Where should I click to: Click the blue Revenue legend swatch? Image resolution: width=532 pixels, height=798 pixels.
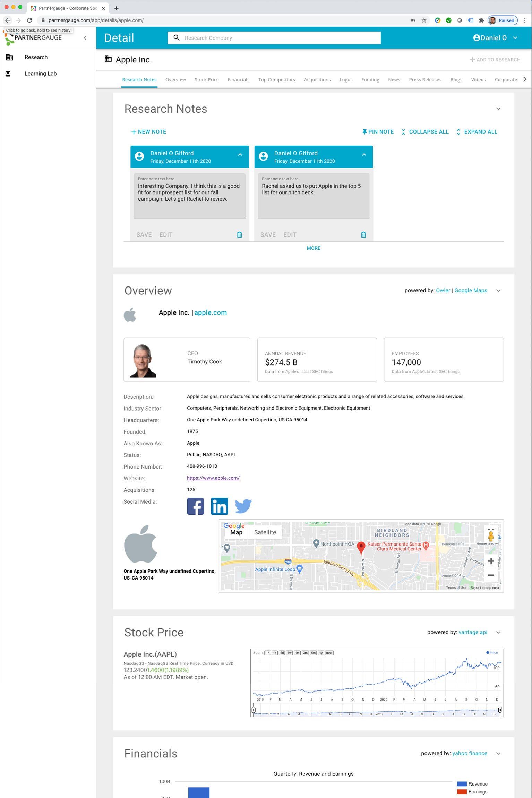pos(462,784)
